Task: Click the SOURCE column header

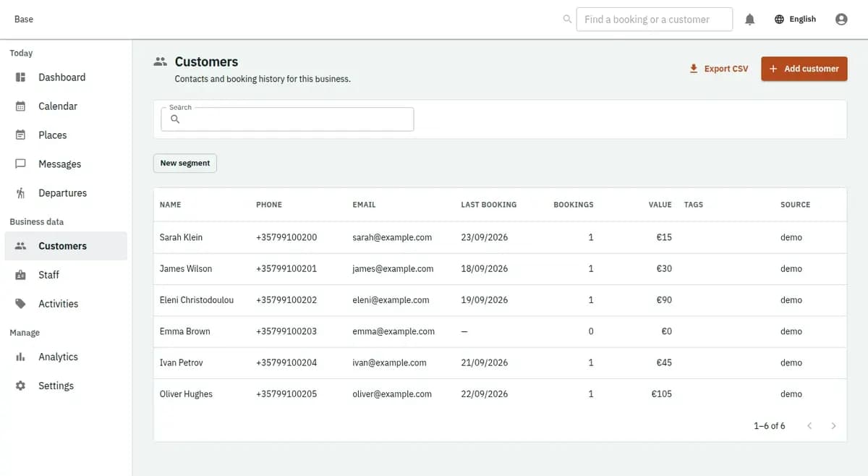Action: [795, 205]
